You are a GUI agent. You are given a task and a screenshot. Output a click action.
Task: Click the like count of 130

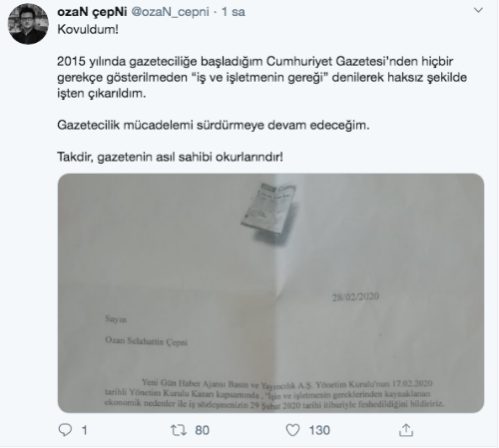click(319, 430)
